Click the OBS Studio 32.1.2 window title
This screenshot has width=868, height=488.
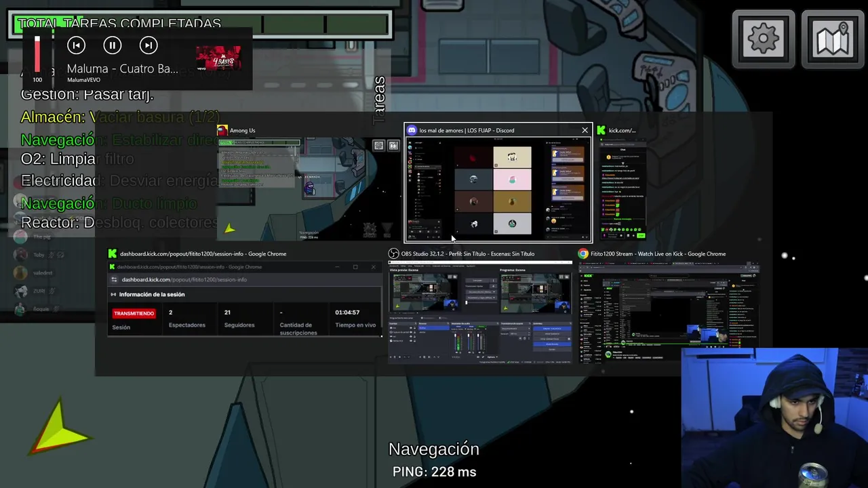coord(468,253)
